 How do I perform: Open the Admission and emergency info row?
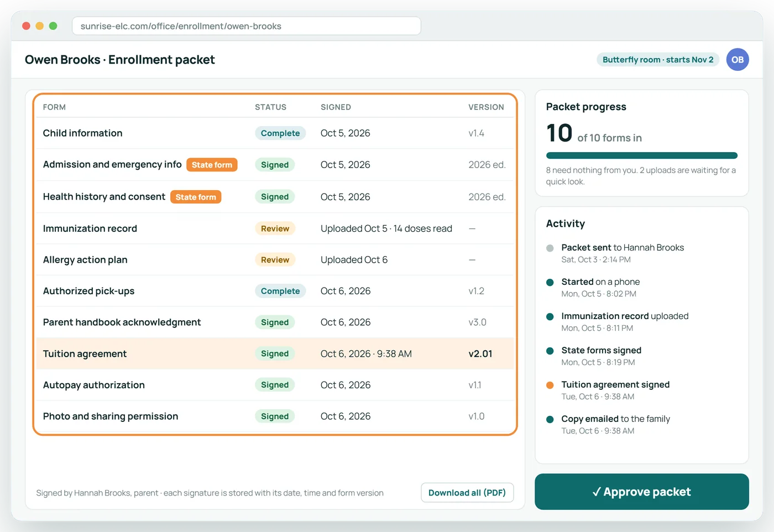coord(275,165)
